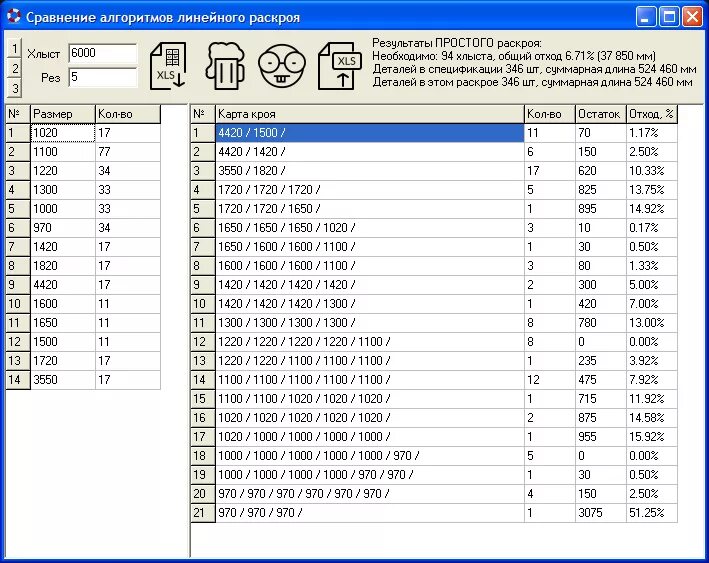Select row '1720 / 1720 / 1720 /'
Image resolution: width=709 pixels, height=563 pixels.
click(370, 190)
